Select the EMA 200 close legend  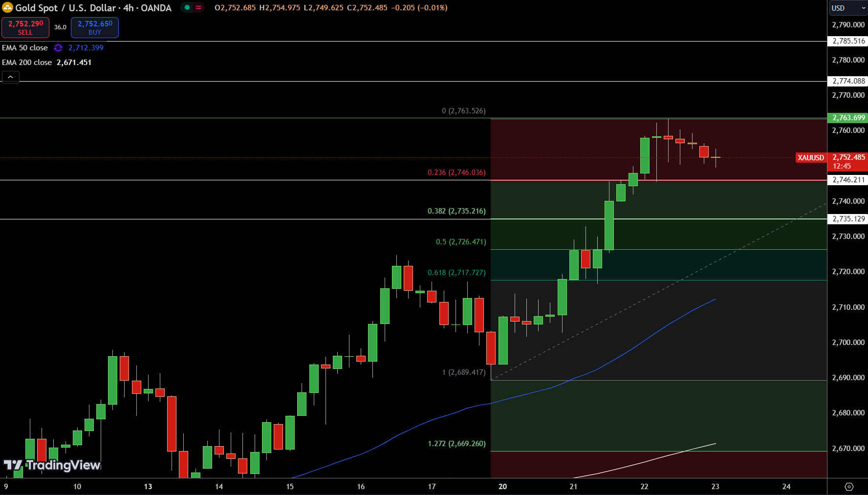(27, 63)
